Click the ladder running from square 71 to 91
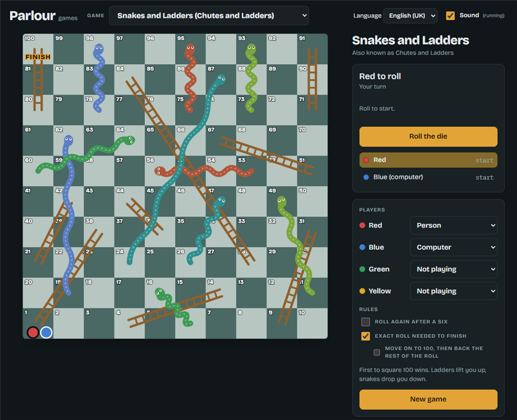This screenshot has height=420, width=517. (x=312, y=79)
